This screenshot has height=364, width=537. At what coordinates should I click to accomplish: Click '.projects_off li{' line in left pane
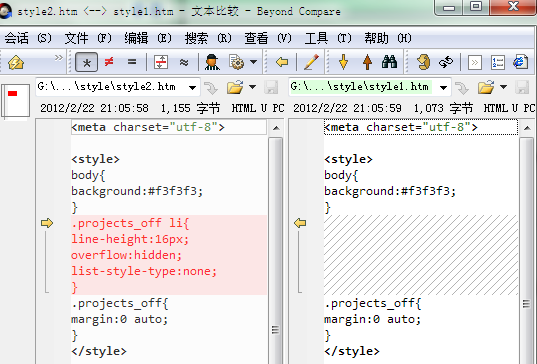coord(169,223)
